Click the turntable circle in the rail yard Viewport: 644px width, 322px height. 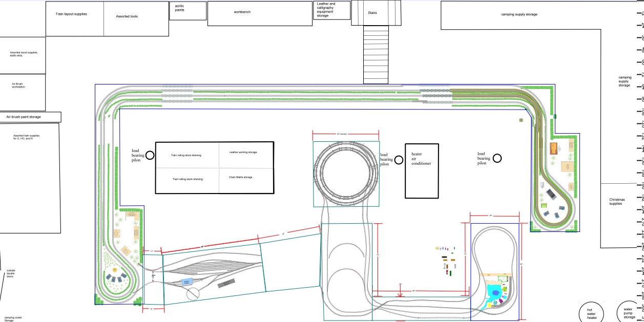click(x=194, y=294)
